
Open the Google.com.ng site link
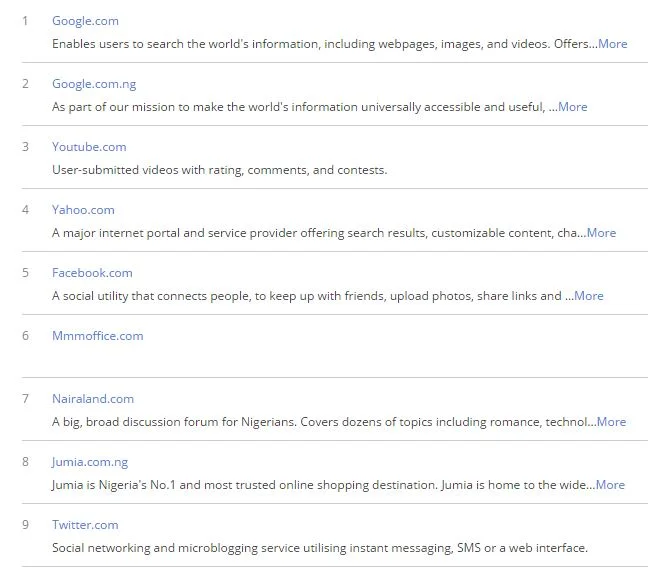coord(94,84)
